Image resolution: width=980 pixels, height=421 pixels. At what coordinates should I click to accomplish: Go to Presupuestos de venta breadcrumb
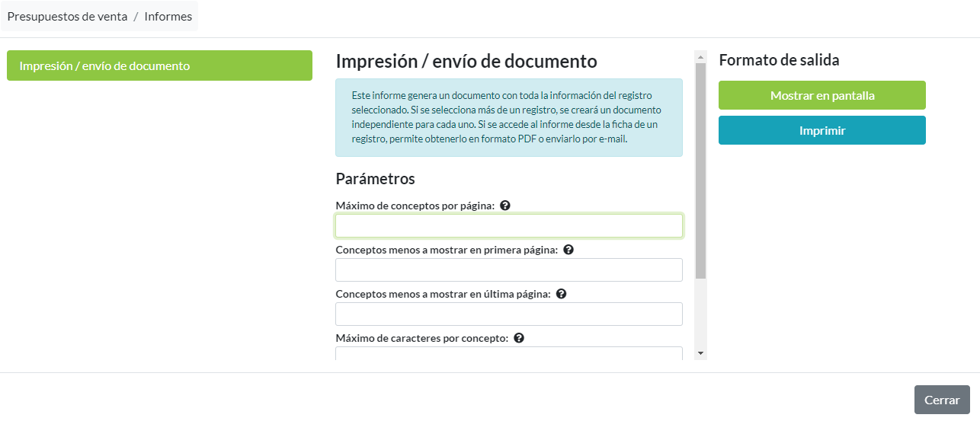pyautogui.click(x=67, y=16)
